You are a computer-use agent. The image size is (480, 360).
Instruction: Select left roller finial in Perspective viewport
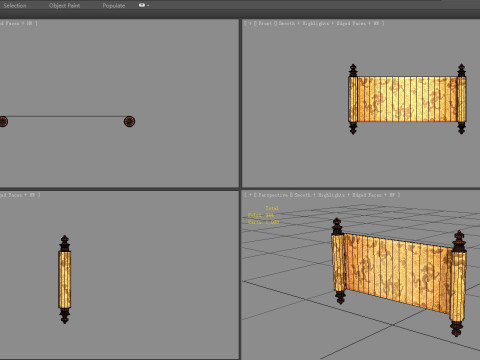tap(337, 227)
